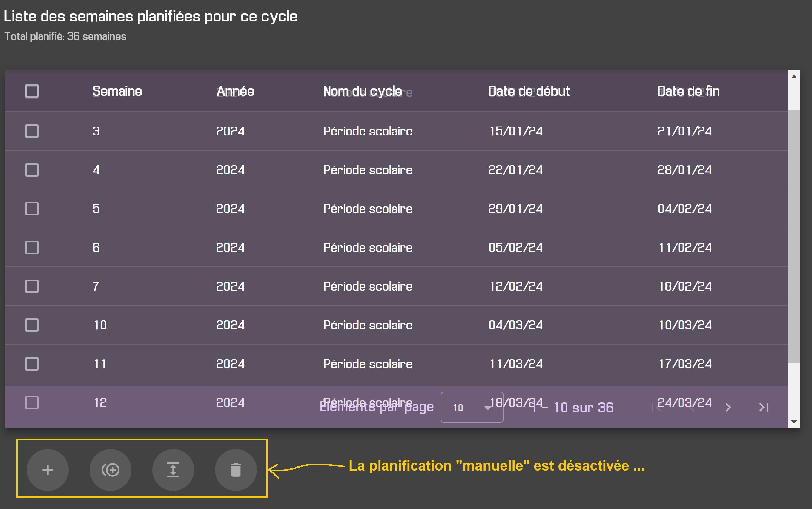Check the box for week 7
The width and height of the screenshot is (812, 509).
[32, 286]
